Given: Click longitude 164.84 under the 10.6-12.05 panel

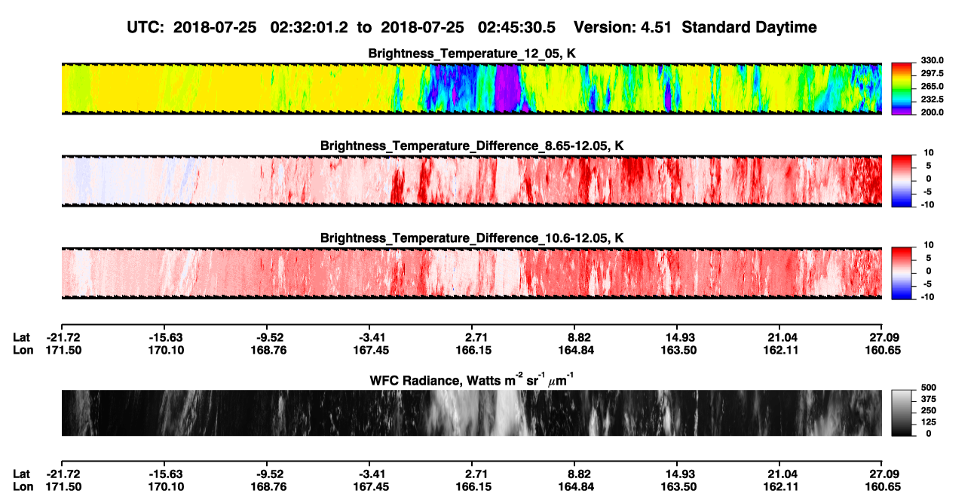Looking at the screenshot, I should pos(574,350).
